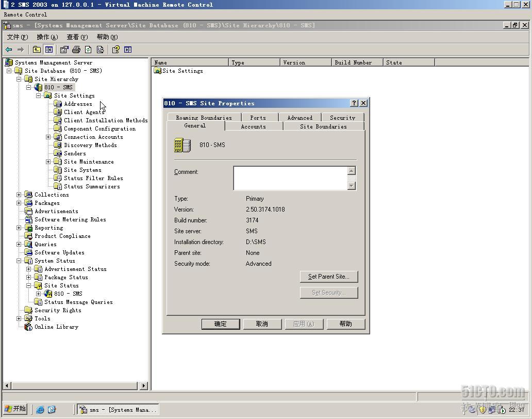The height and width of the screenshot is (419, 532).
Task: Expand the Queries node
Action: [19, 244]
